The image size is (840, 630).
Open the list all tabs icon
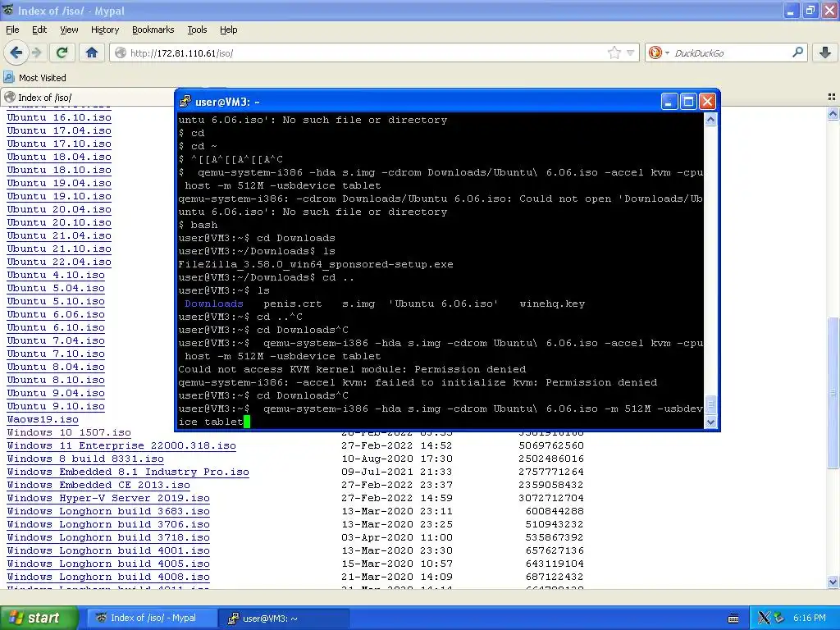tap(832, 97)
